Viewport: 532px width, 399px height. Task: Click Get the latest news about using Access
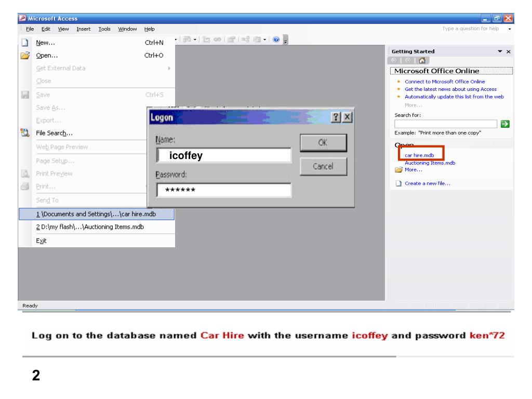(x=450, y=89)
